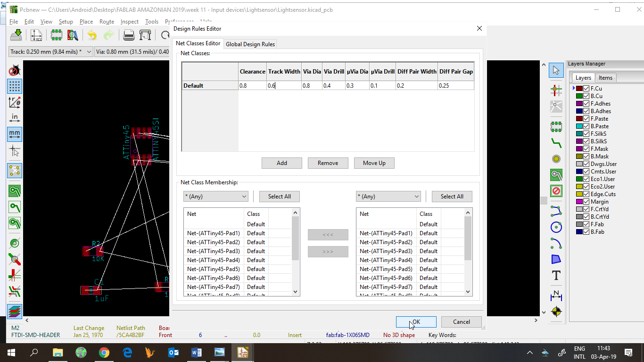Screen dimensions: 644x362
Task: Open page settings from the top toolbar
Action: [36, 35]
